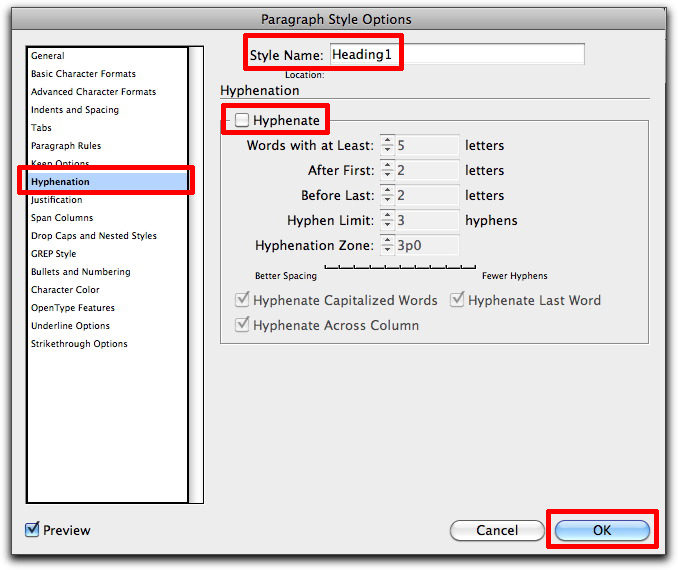Click the Cancel button

tap(497, 530)
